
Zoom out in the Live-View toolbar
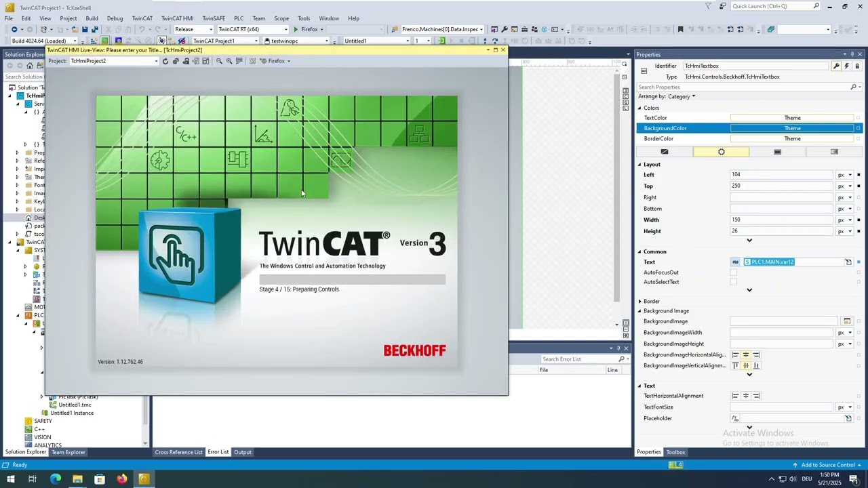point(219,61)
